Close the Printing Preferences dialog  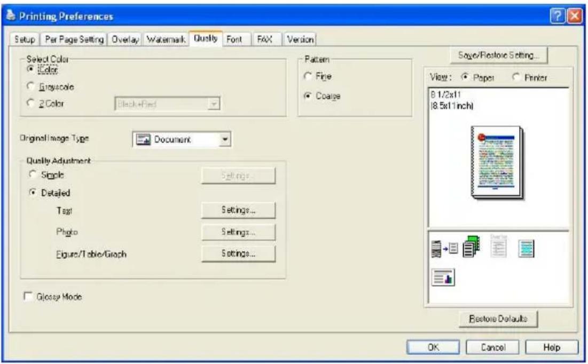tap(575, 16)
